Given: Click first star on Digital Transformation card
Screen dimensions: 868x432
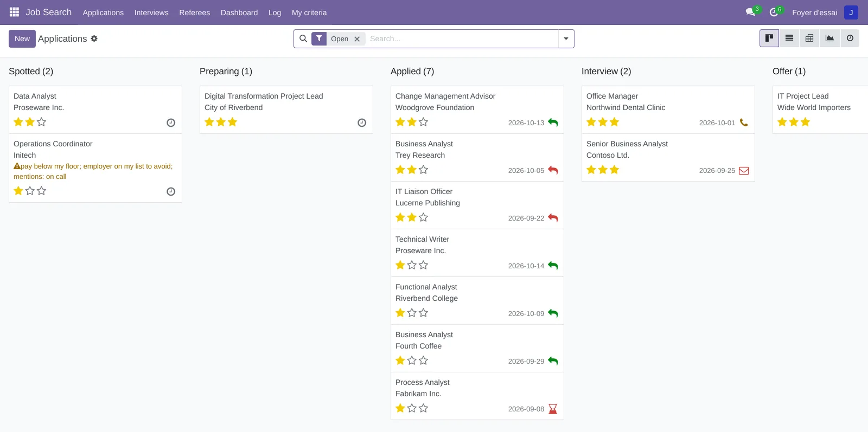Looking at the screenshot, I should (209, 122).
